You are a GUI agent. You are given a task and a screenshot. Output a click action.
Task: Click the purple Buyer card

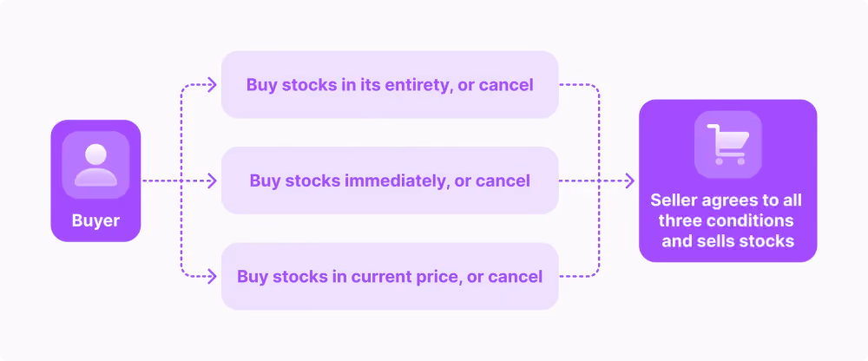[x=95, y=180]
